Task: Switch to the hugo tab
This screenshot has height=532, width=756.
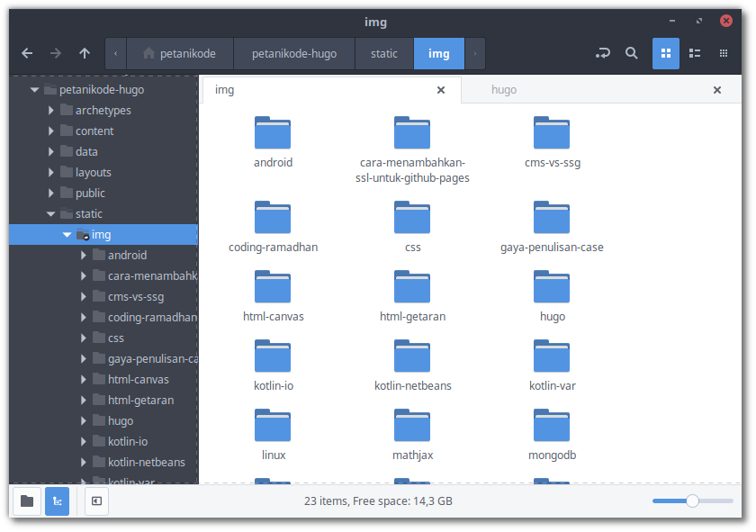Action: point(505,90)
